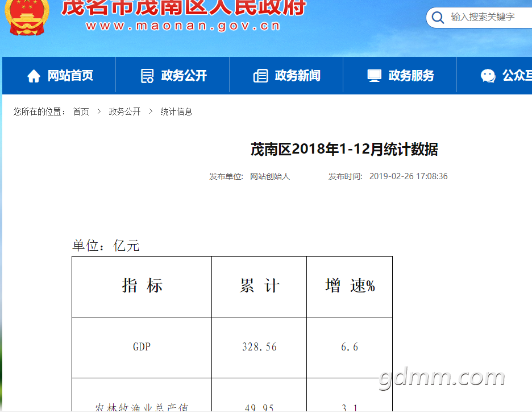Click the www.maonan.gov.cn site address text
The width and height of the screenshot is (532, 413).
(x=182, y=26)
